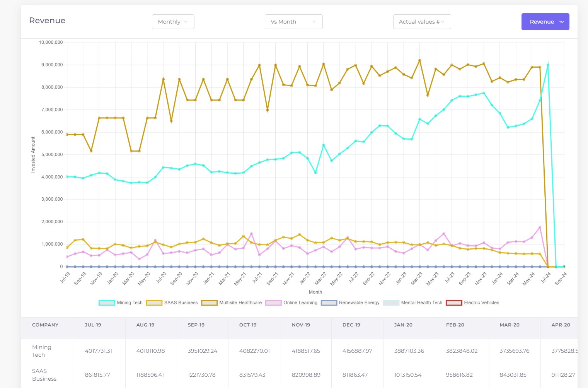Click the chevron on Revenue button
The image size is (588, 388).
[x=562, y=22]
